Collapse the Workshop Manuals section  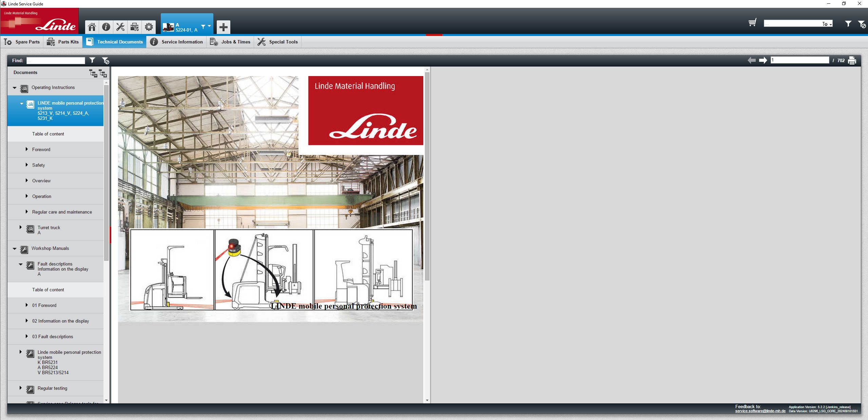[x=14, y=248]
